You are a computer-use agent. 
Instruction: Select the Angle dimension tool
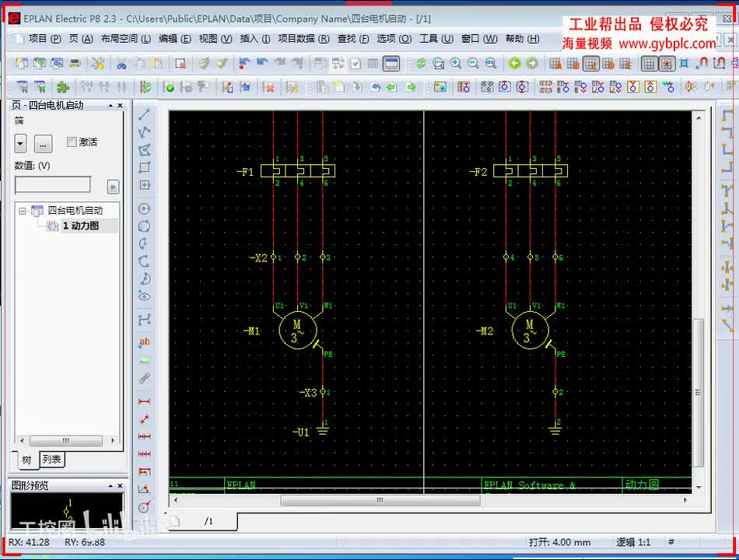coord(144,489)
